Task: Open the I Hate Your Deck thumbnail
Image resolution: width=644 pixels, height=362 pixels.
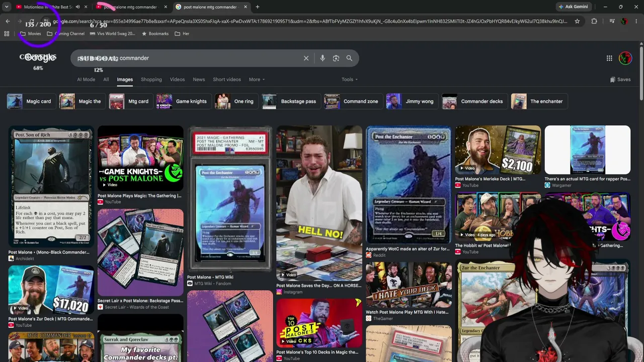Action: (409, 284)
